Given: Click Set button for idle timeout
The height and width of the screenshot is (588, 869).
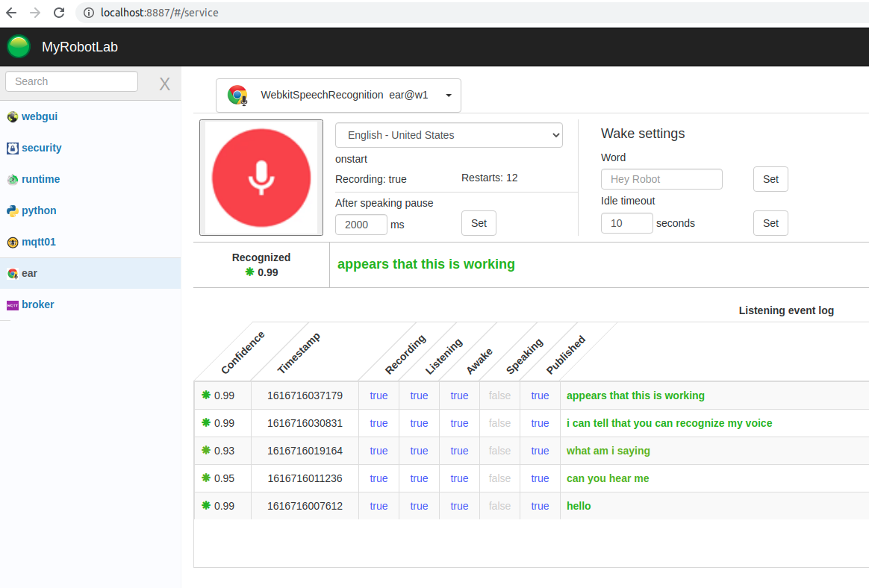Looking at the screenshot, I should tap(770, 223).
